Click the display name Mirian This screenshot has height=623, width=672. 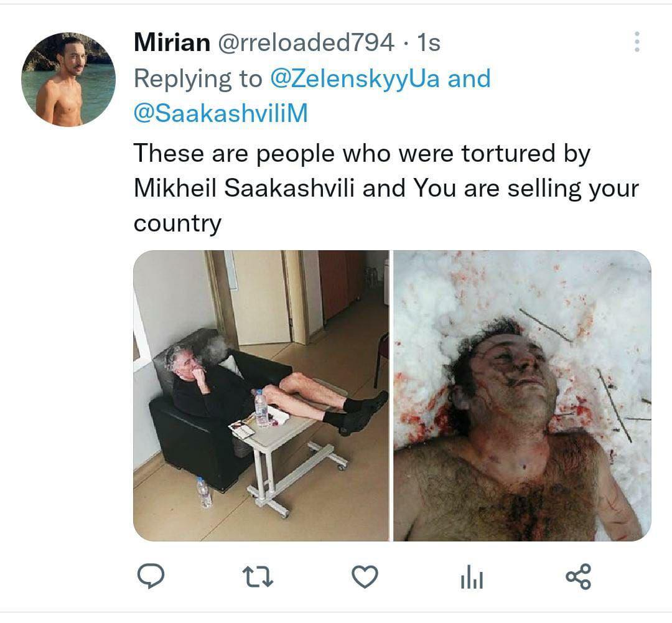pos(172,42)
